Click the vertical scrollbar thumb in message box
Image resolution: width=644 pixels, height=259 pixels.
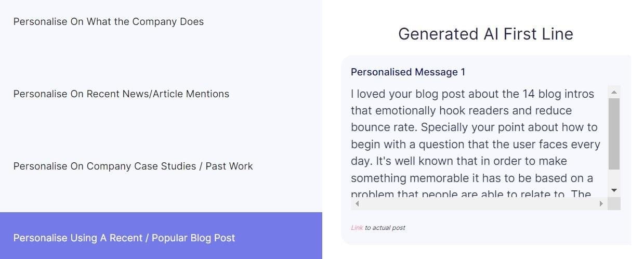(x=614, y=134)
